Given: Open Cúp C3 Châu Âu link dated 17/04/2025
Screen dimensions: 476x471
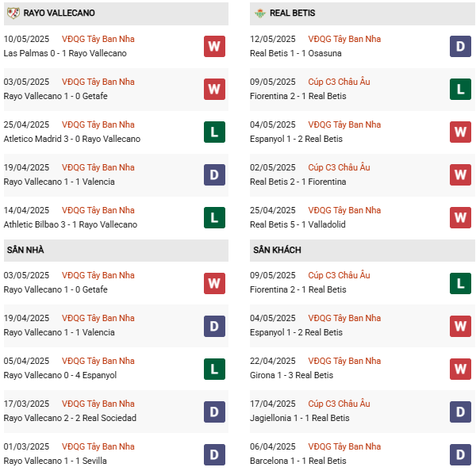Looking at the screenshot, I should (339, 404).
